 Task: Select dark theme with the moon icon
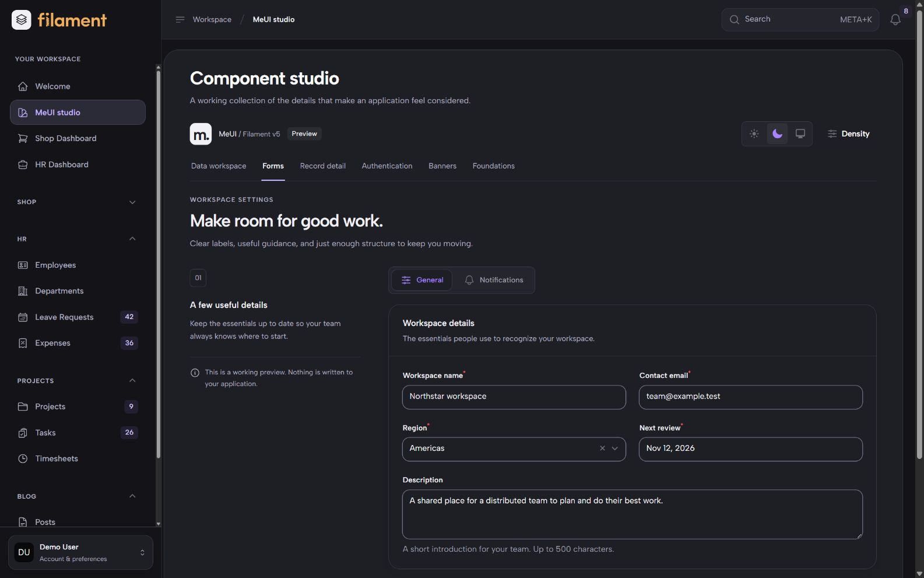click(777, 134)
